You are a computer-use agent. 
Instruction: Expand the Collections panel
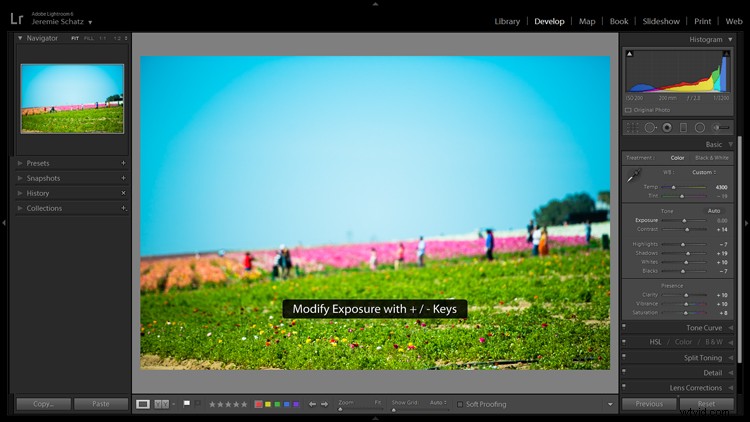coord(20,208)
